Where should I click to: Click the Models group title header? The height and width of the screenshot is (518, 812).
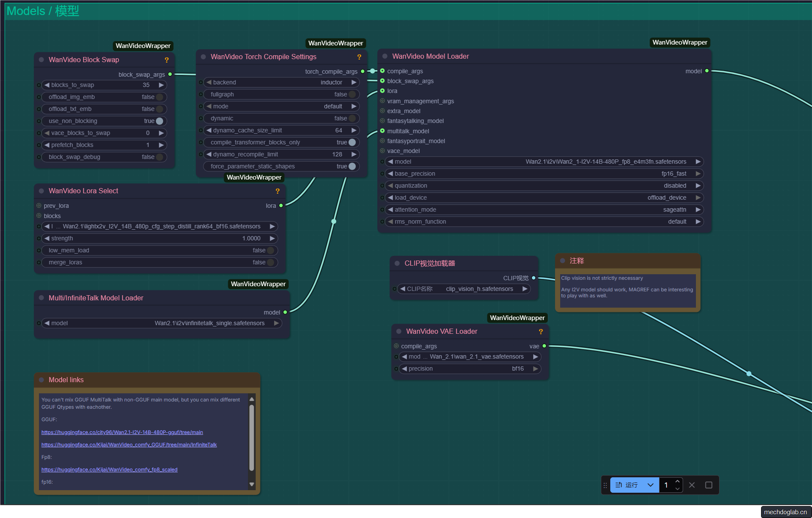tap(43, 11)
